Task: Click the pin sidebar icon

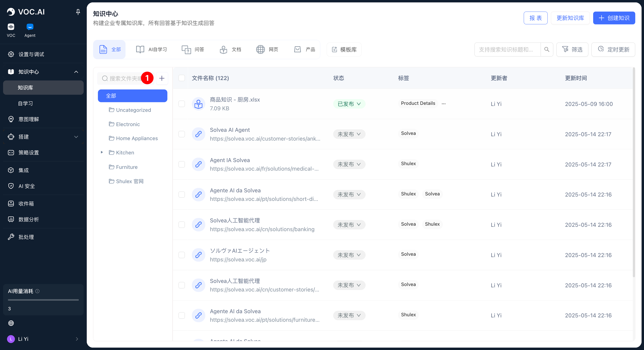Action: (78, 12)
